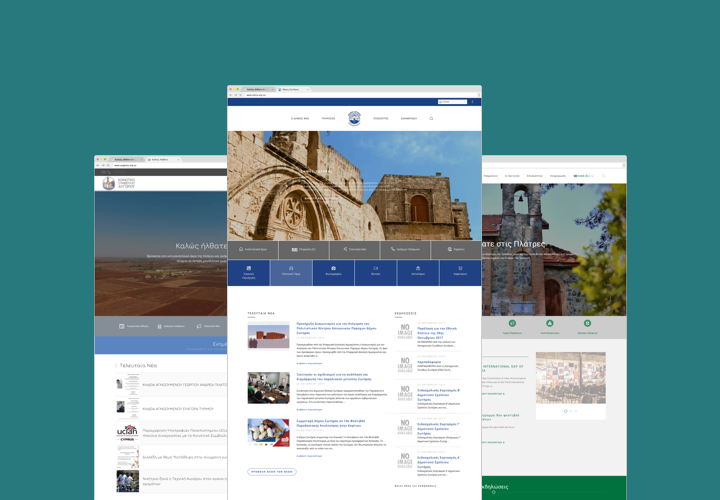Image resolution: width=720 pixels, height=500 pixels.
Task: Click 'Υπηρεσίες' nav item in right window
Action: [490, 176]
